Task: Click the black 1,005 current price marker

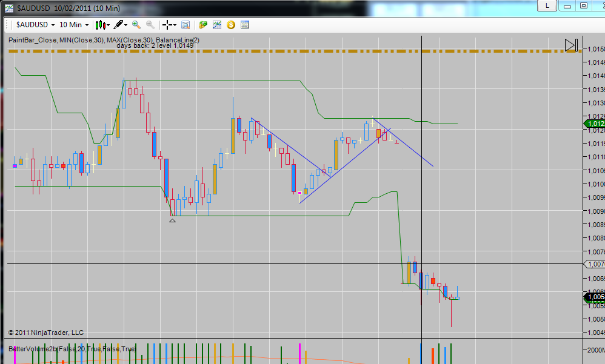Action: [595, 297]
